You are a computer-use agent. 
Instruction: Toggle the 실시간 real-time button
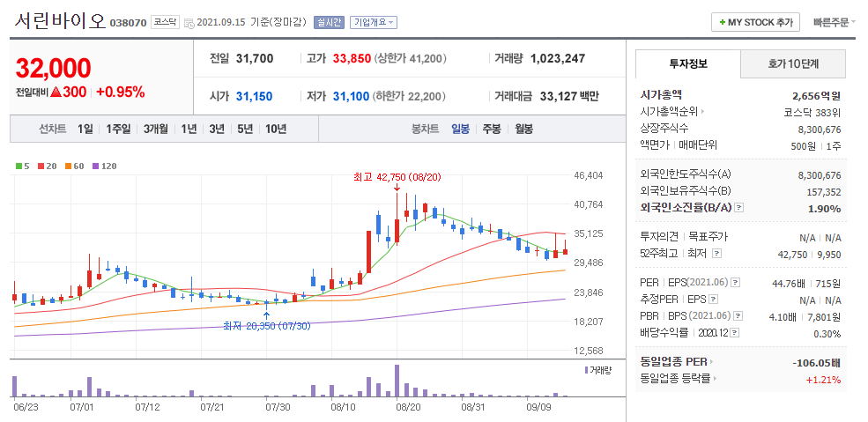click(x=329, y=23)
